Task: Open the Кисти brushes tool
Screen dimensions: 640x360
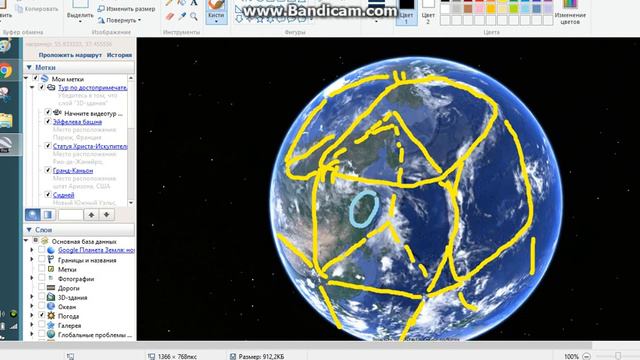Action: (x=216, y=11)
